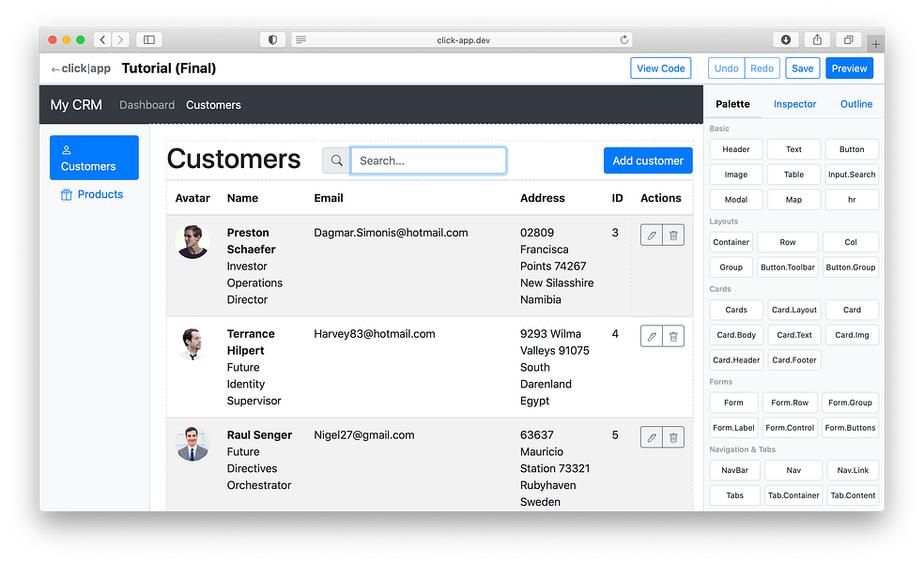Open Dashboard in the CRM navbar

coord(146,105)
